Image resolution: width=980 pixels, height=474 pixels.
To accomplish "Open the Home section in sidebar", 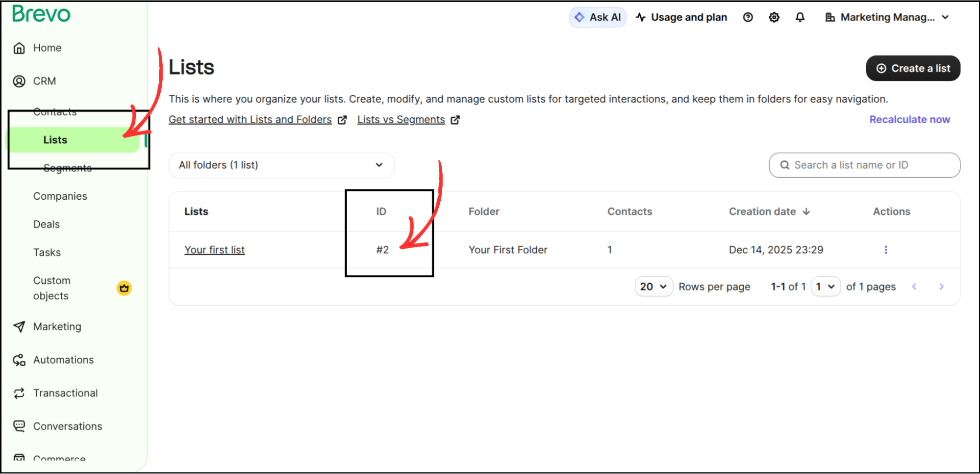I will click(47, 48).
